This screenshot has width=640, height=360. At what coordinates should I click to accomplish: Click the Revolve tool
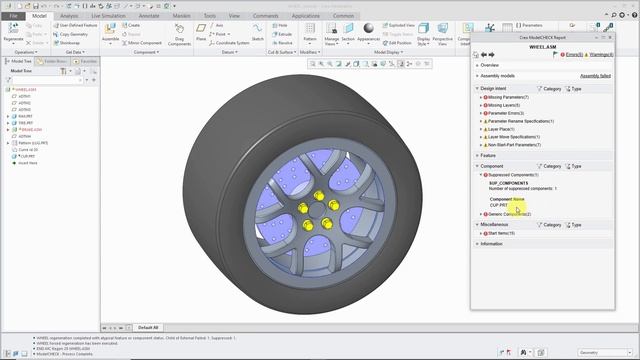pyautogui.click(x=282, y=43)
